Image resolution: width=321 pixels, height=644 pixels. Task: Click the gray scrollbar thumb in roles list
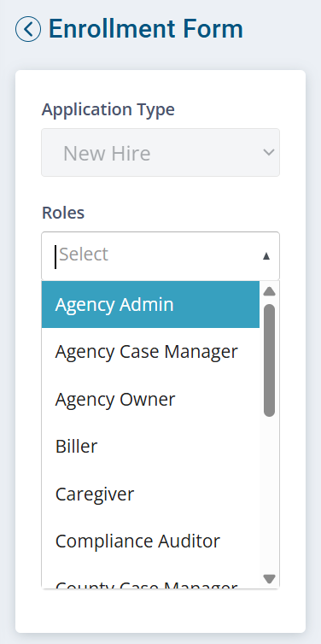click(x=269, y=360)
